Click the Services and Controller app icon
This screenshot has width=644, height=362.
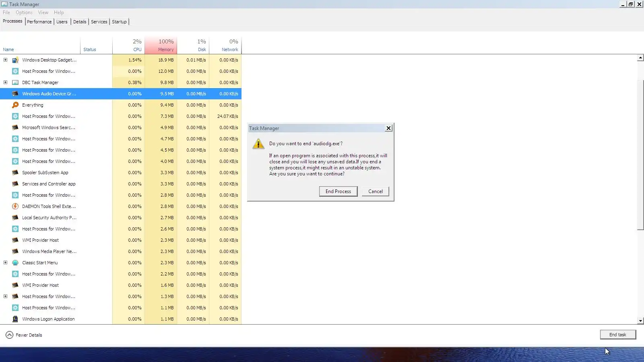(x=15, y=184)
